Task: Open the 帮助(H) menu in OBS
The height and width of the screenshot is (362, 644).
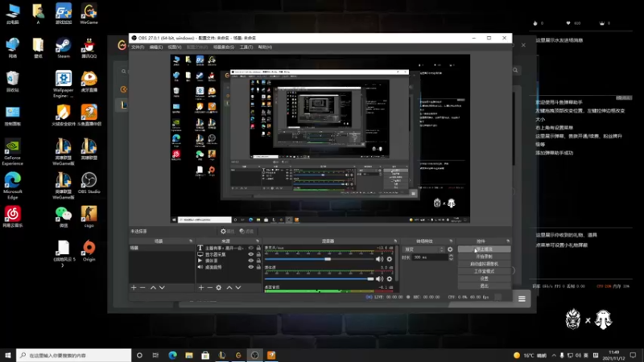Action: [265, 47]
